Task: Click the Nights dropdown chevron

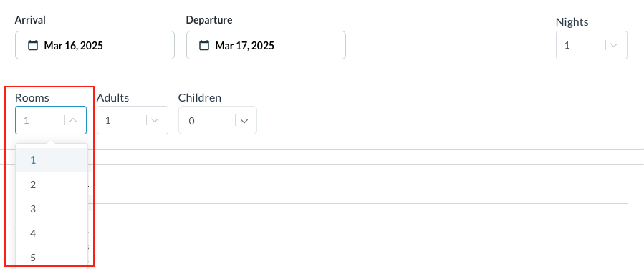Action: (614, 45)
